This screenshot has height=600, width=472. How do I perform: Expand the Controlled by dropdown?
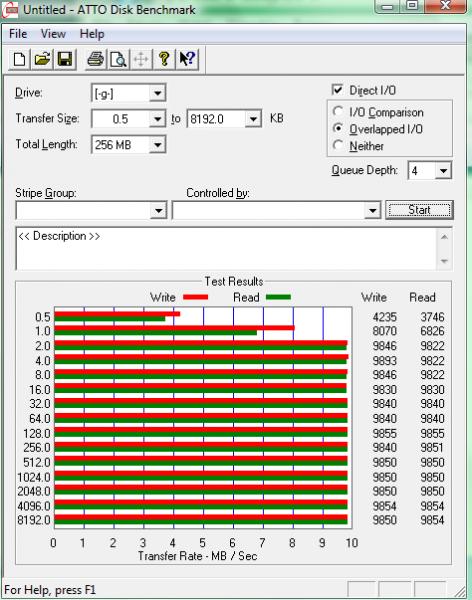pos(372,210)
